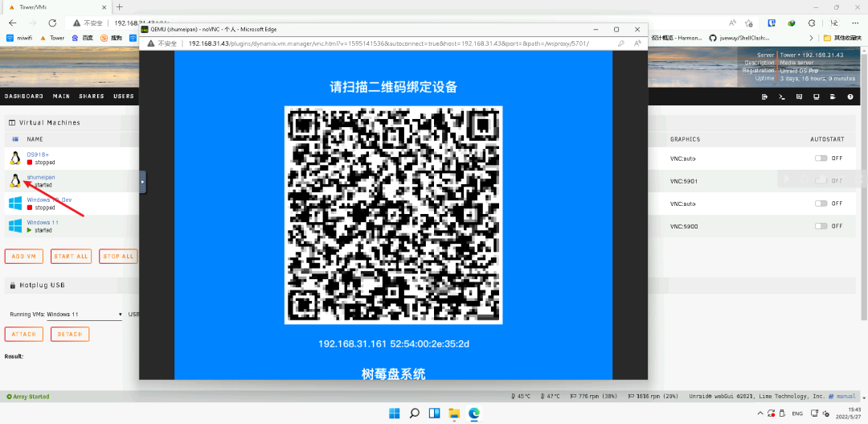Open Task View on taskbar
Screen dimensions: 868x424
coord(434,413)
